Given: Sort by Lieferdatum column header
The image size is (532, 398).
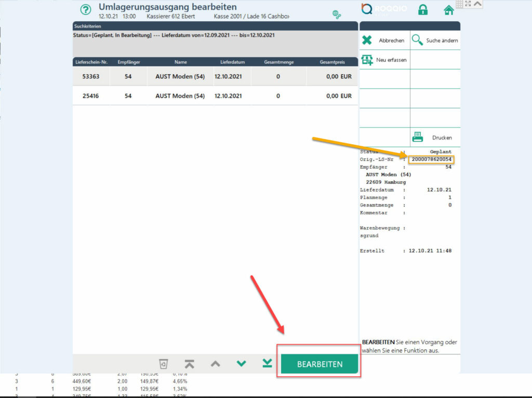Looking at the screenshot, I should click(229, 62).
